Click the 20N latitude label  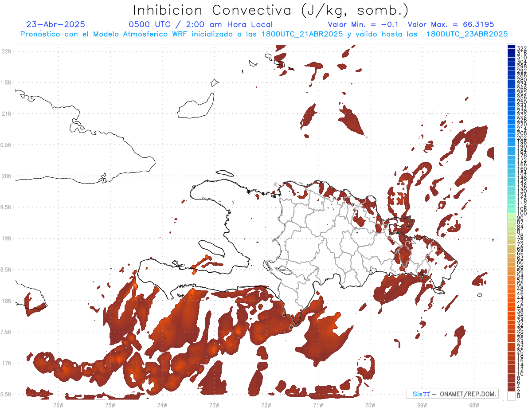(x=7, y=176)
